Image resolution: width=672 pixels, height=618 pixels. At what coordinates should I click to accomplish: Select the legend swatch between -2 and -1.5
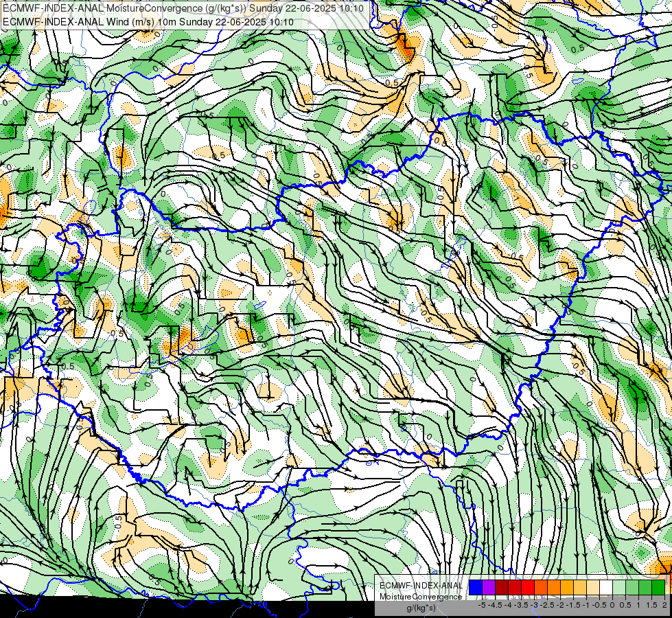point(567,588)
